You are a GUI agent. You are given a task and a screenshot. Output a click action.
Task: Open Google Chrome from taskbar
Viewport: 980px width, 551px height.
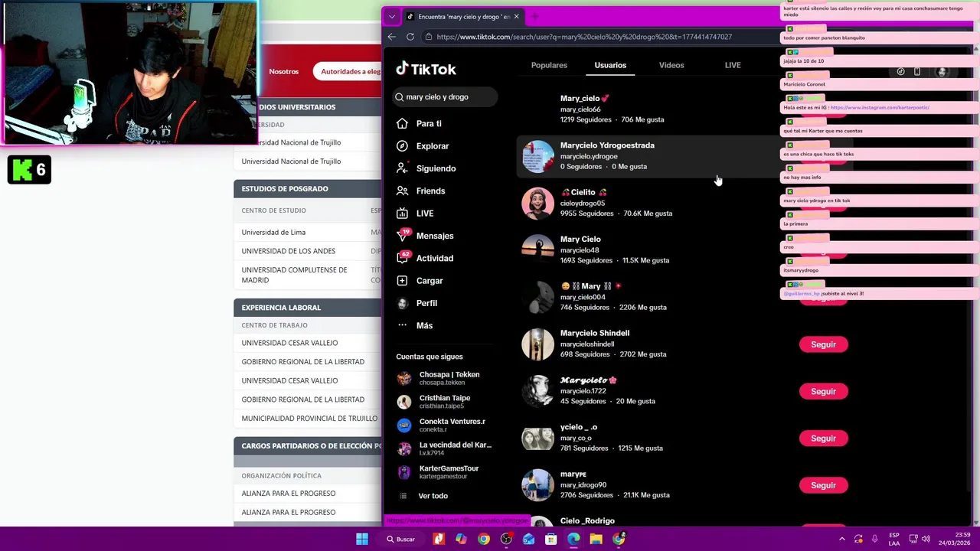pos(484,539)
